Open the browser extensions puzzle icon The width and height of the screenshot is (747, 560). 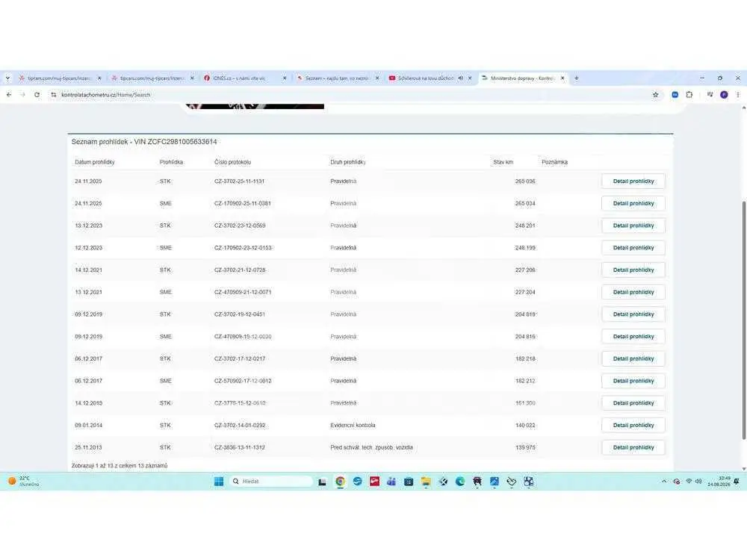(689, 95)
